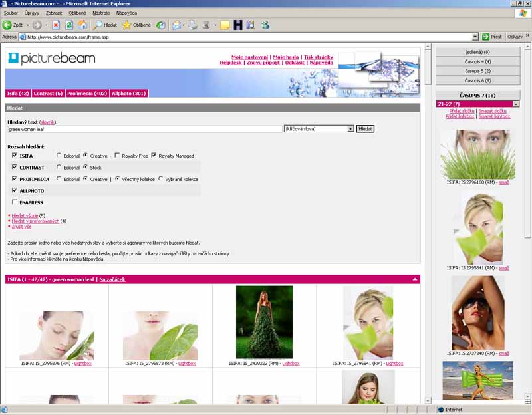532x415 pixels.
Task: Go to the Home page icon
Action: 82,25
